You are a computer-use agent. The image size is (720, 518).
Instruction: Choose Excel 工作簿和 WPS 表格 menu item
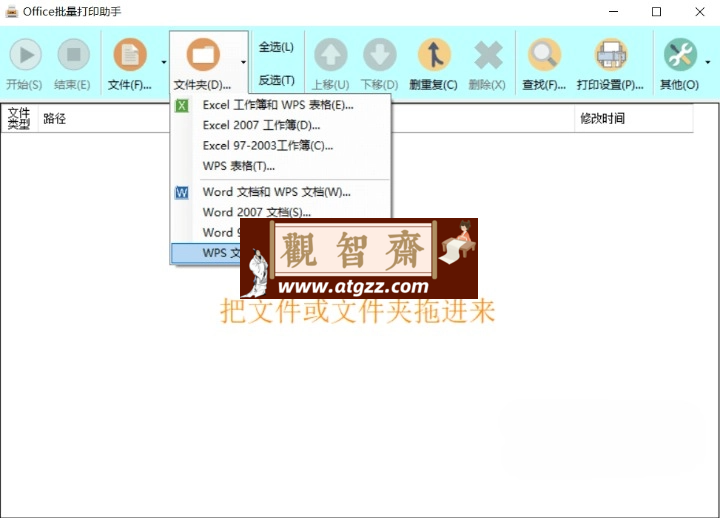tap(281, 105)
